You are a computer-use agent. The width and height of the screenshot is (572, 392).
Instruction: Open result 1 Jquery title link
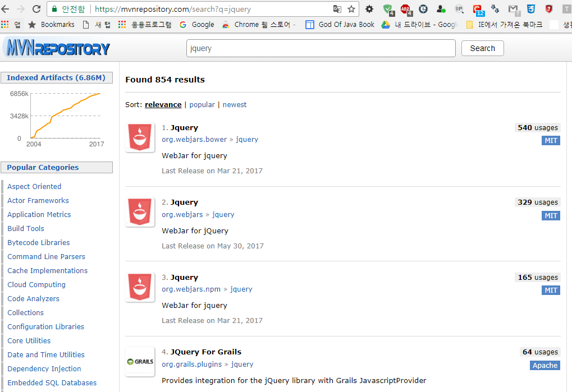(184, 127)
